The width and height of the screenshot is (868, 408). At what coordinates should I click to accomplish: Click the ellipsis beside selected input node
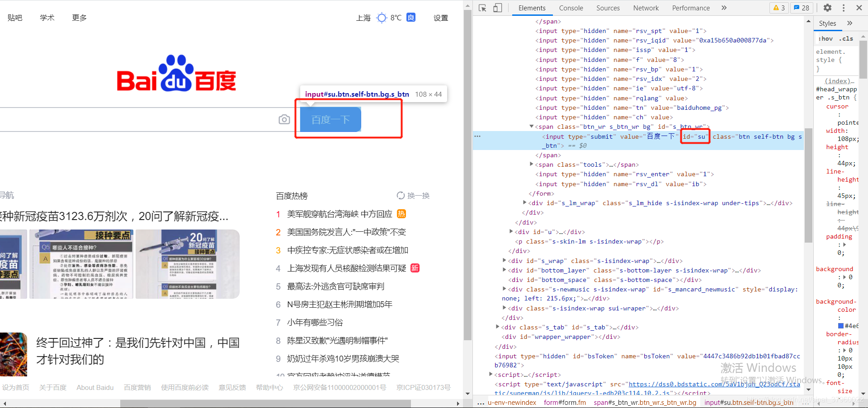pyautogui.click(x=477, y=136)
